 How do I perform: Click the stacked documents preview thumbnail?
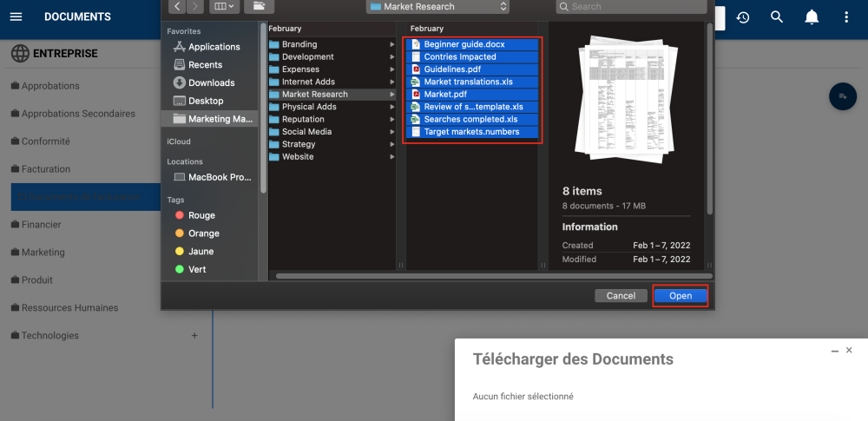(x=626, y=101)
